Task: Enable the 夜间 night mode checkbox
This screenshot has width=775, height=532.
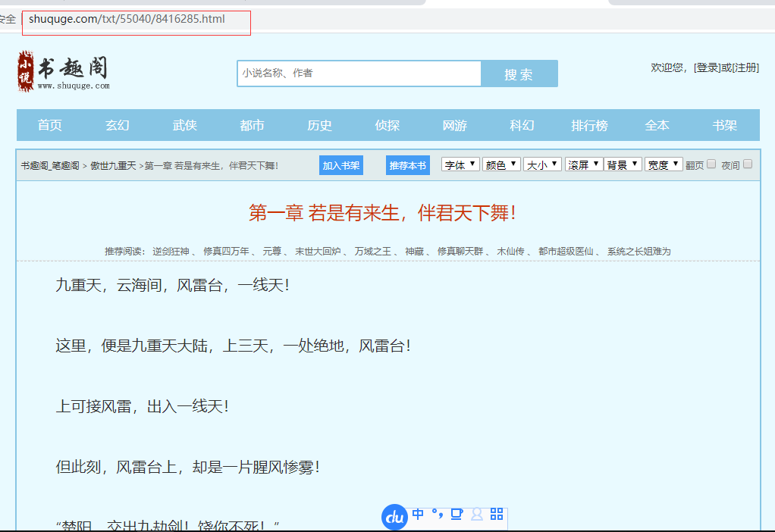Action: pos(748,164)
